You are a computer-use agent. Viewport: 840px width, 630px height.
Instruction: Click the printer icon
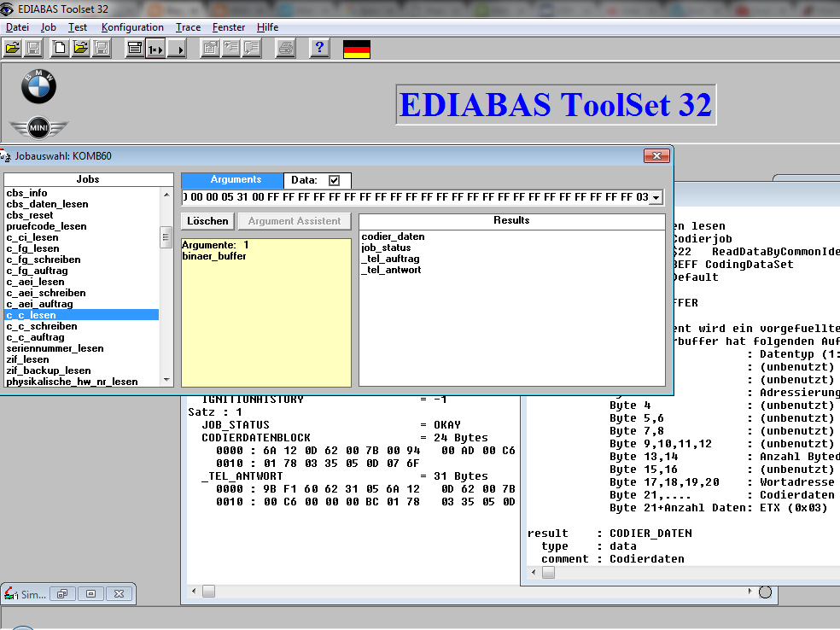pos(285,49)
